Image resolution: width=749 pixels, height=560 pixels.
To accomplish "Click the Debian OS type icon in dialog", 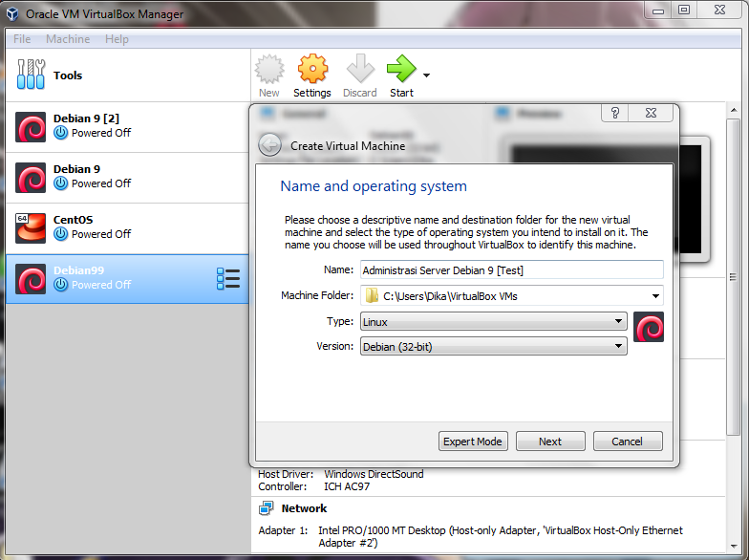I will pyautogui.click(x=649, y=327).
